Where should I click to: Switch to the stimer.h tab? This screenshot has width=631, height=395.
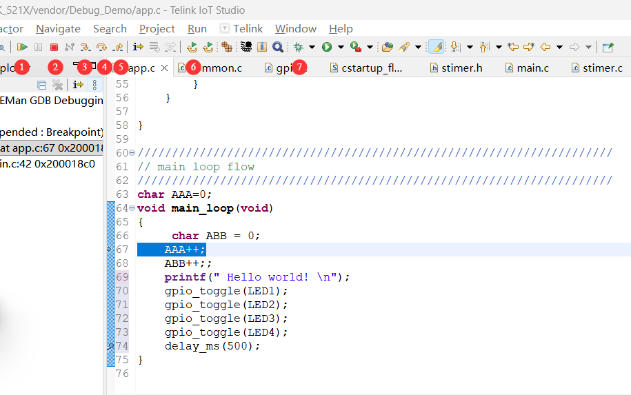[456, 68]
